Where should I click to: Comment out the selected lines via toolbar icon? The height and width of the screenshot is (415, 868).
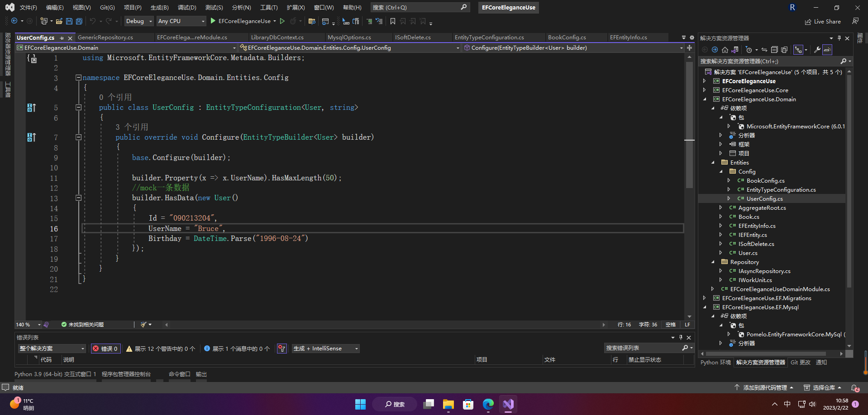(x=370, y=21)
